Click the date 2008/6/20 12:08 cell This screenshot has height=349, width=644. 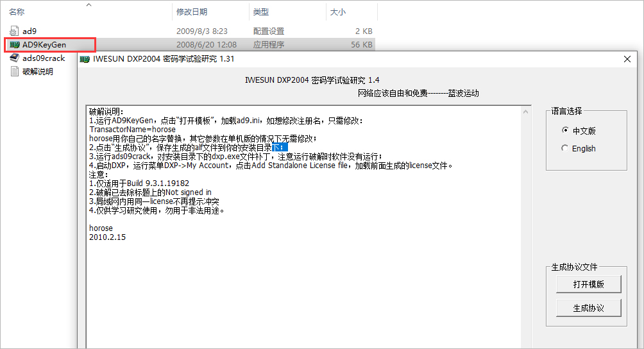207,45
